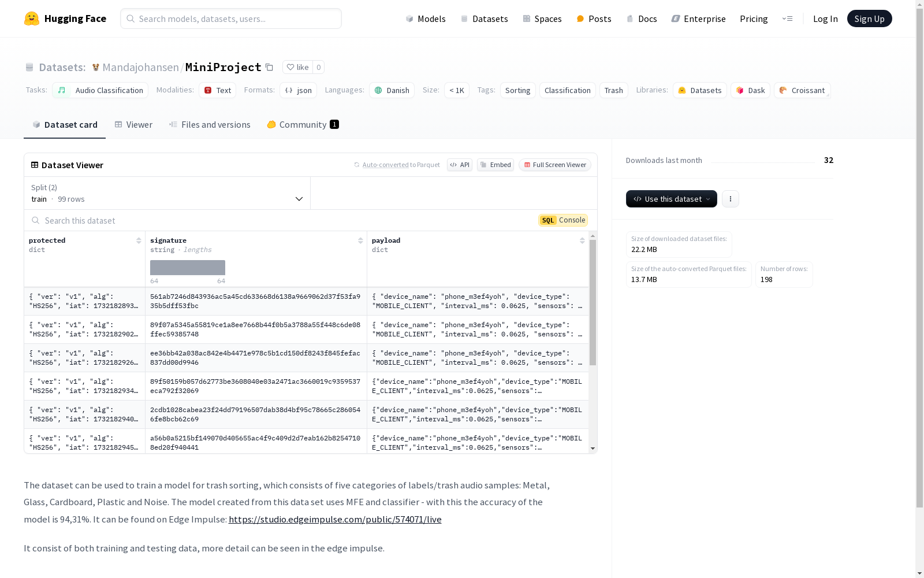Click the < 1K size tag
This screenshot has height=578, width=924.
[x=457, y=90]
